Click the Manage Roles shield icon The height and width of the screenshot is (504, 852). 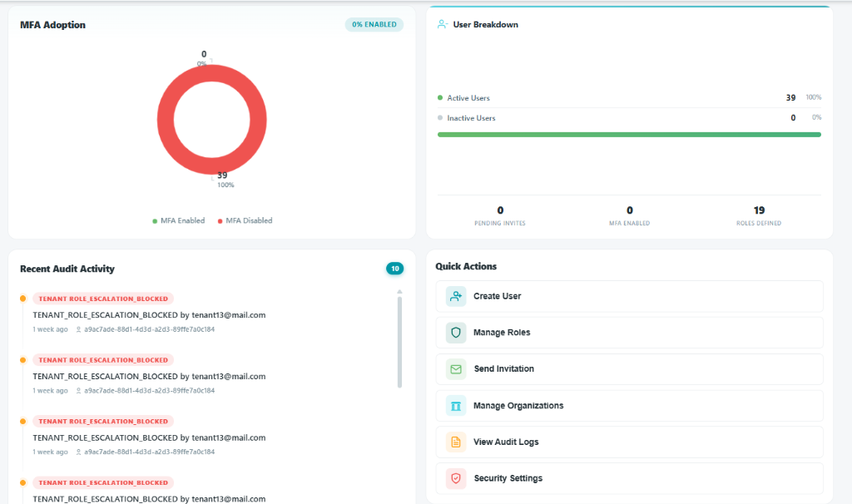tap(456, 333)
